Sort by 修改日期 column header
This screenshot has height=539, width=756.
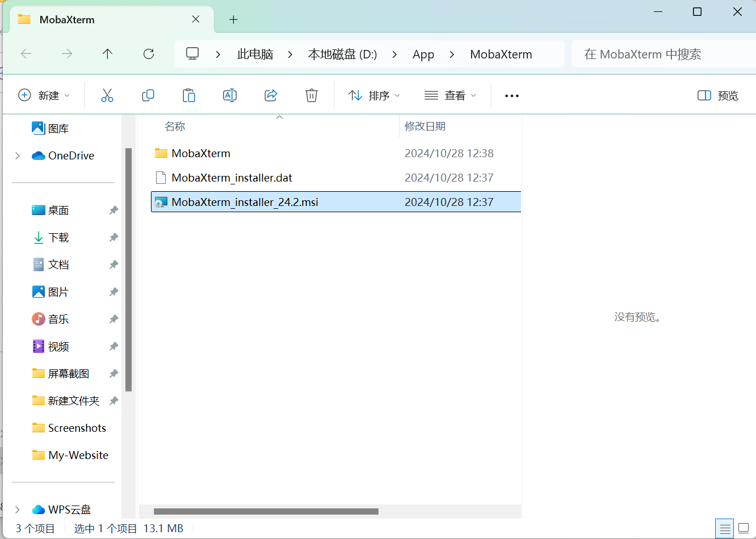(425, 127)
